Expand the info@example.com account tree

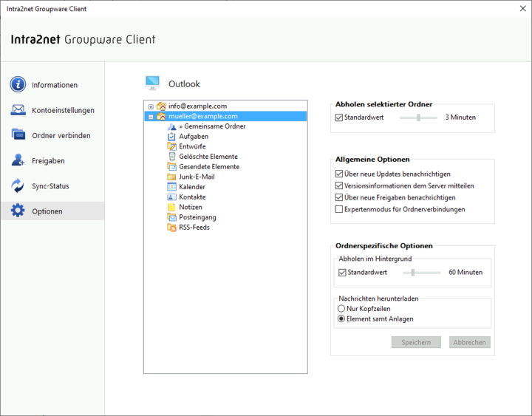tap(151, 107)
